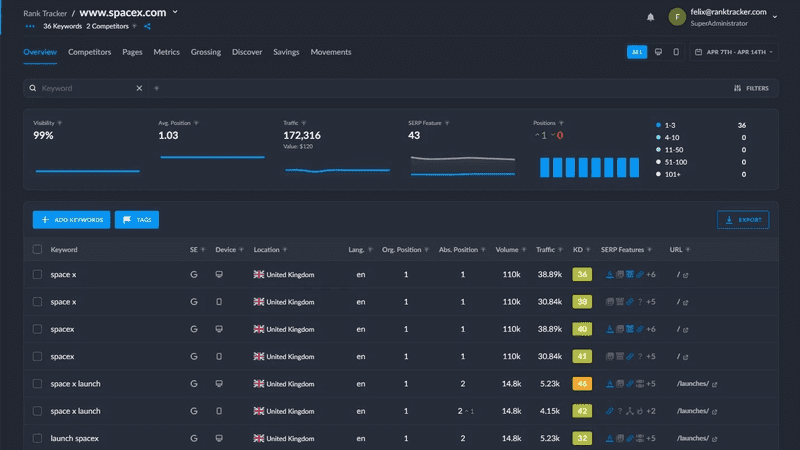The image size is (800, 450).
Task: Click the KD 36 badge
Action: [582, 274]
